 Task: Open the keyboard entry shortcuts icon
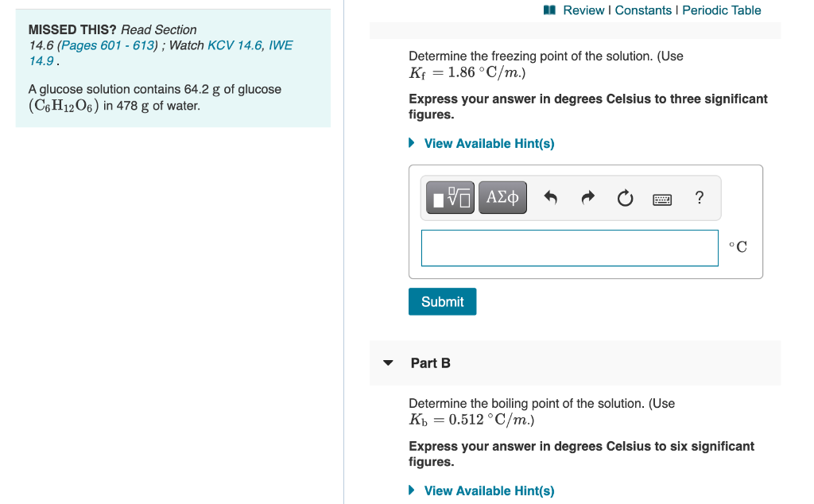[x=662, y=198]
